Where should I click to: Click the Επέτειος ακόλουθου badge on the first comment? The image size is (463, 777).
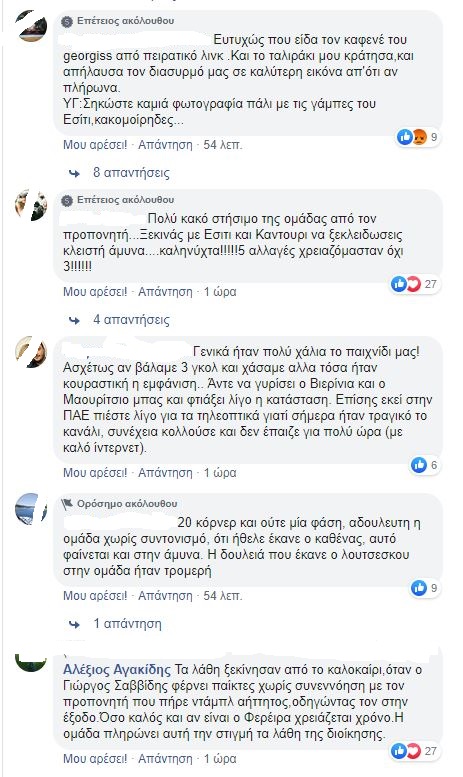pos(117,21)
